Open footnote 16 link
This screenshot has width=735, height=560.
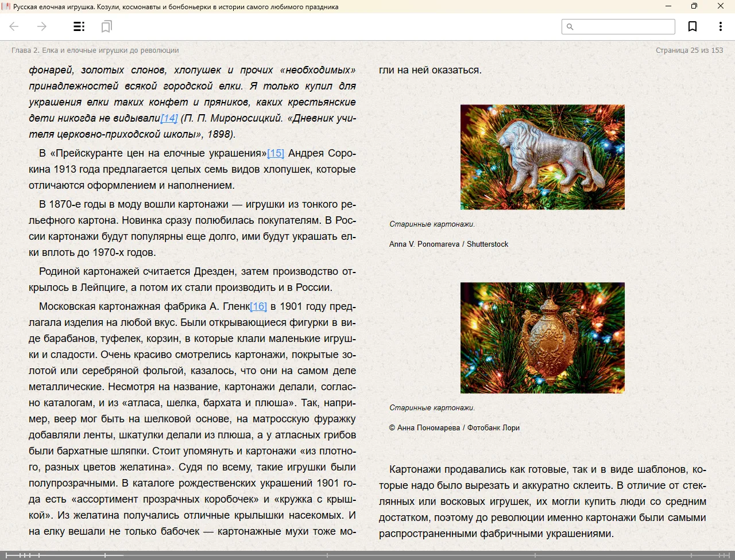258,306
